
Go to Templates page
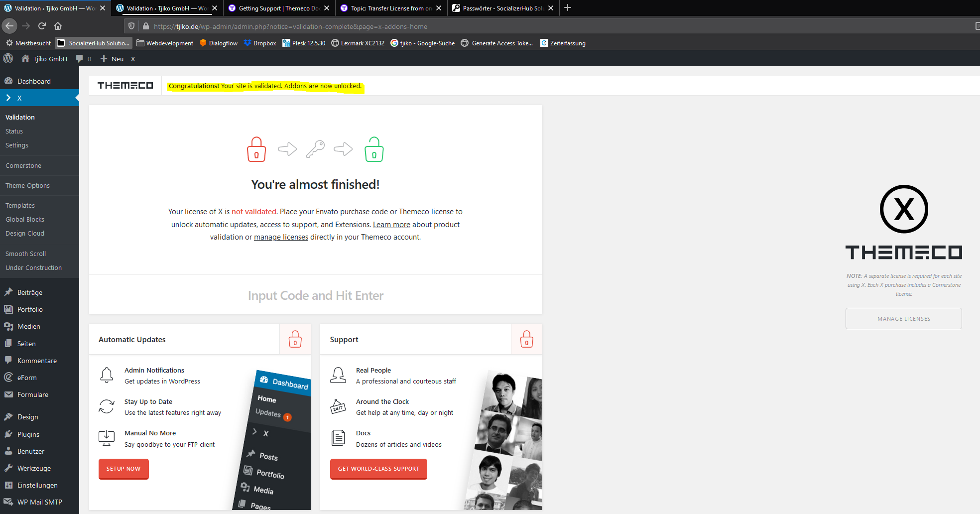[20, 206]
